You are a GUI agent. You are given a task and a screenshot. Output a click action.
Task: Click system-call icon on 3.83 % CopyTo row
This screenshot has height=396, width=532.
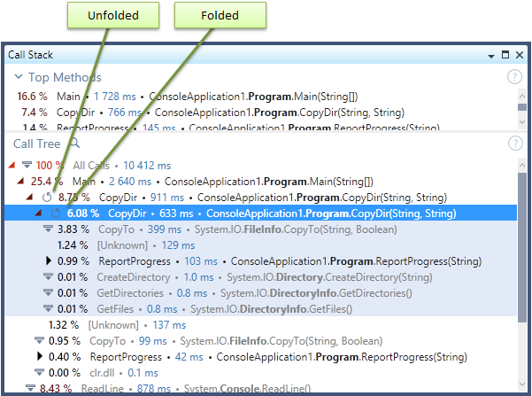[x=48, y=229]
